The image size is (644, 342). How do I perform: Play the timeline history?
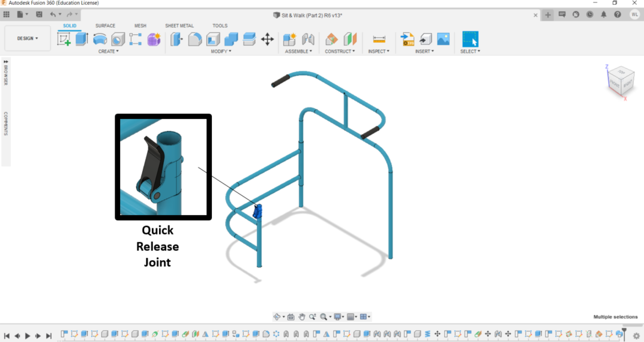28,336
